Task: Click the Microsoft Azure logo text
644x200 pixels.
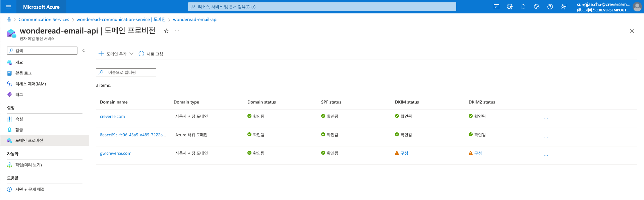Action: [x=41, y=7]
